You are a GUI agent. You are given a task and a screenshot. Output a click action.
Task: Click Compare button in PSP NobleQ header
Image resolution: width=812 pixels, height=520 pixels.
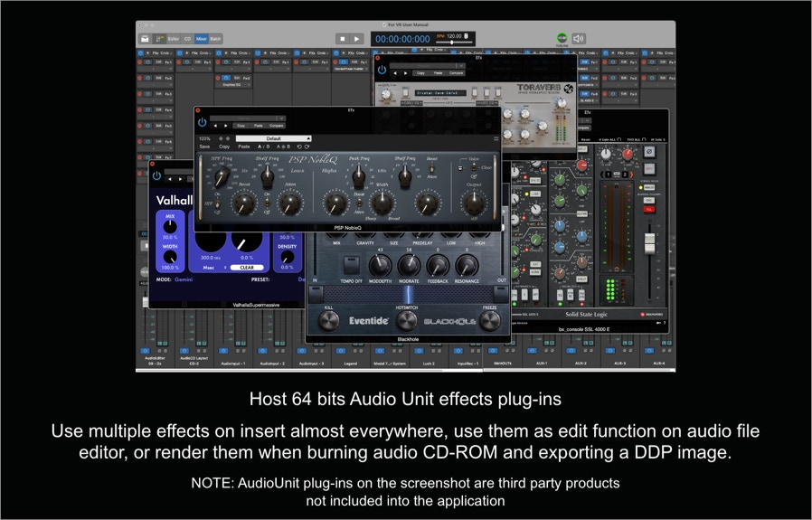[277, 126]
